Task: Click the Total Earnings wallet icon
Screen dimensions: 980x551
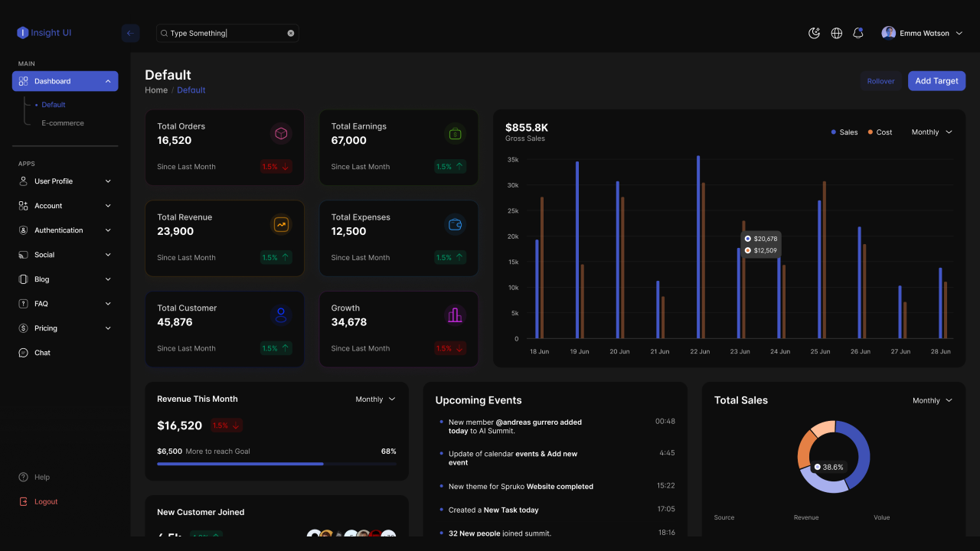Action: 455,133
